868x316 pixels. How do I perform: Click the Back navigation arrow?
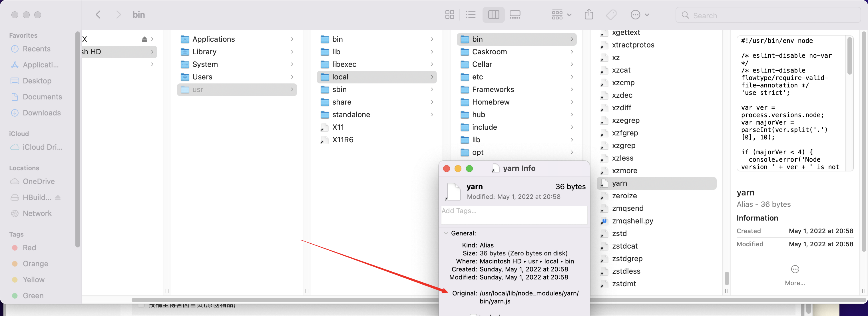tap(98, 15)
